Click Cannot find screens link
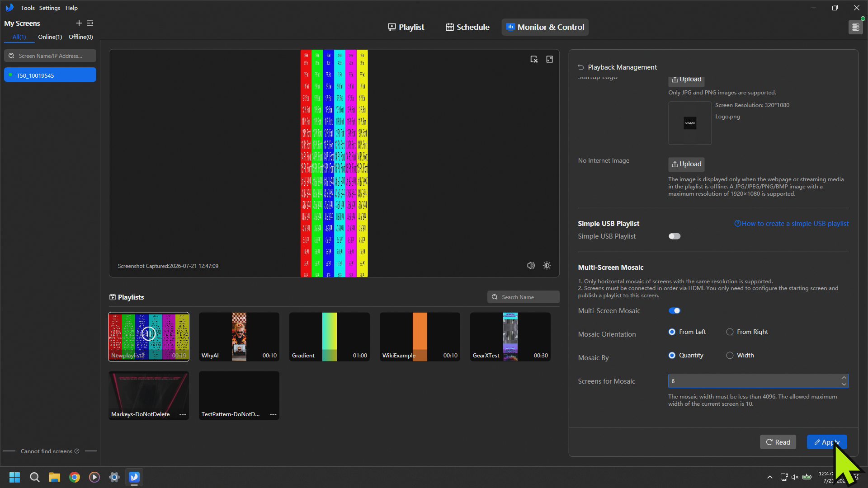Image resolution: width=868 pixels, height=488 pixels. click(x=47, y=451)
